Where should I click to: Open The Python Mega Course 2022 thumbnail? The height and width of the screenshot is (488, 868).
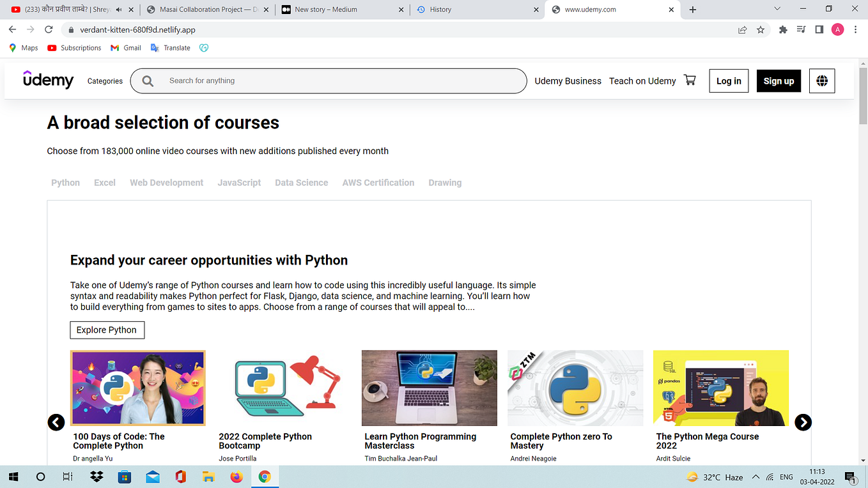(721, 388)
